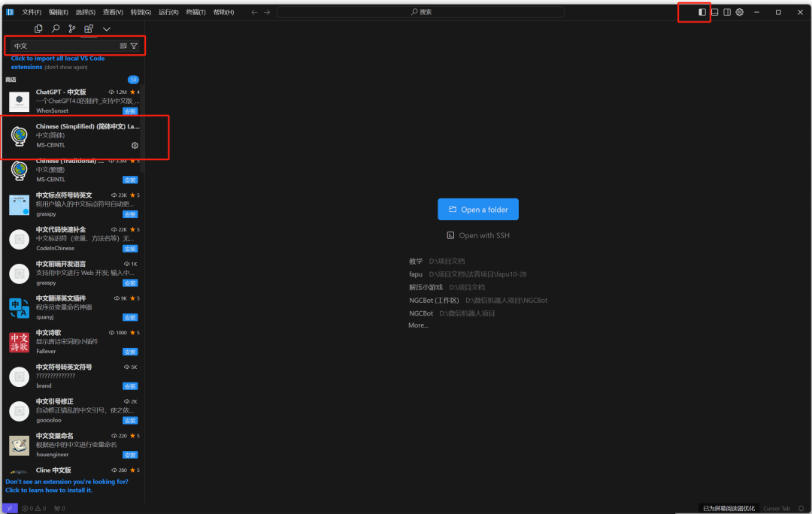Screen dimensions: 812x514
Task: Install the 中文诗歌 extension
Action: tap(130, 352)
